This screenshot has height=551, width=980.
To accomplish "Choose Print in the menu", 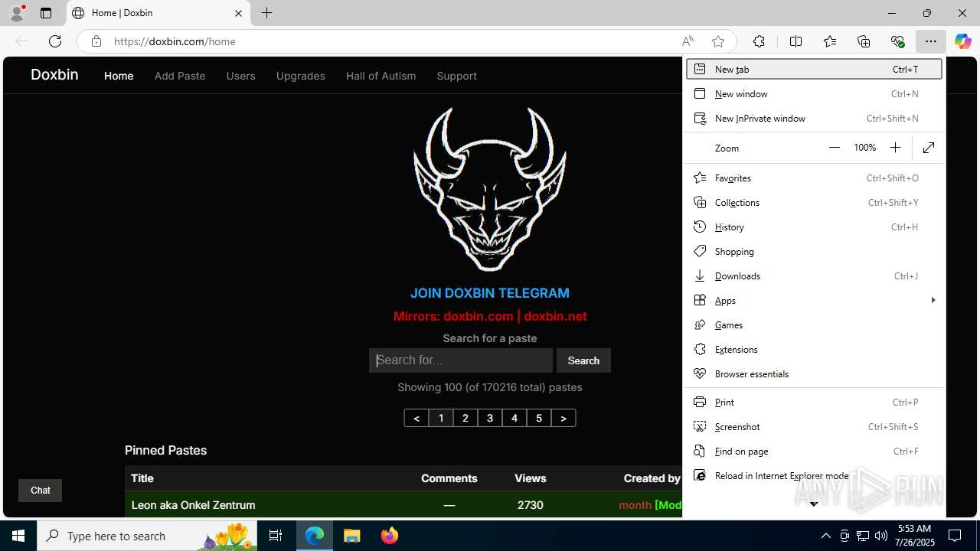I will point(814,402).
